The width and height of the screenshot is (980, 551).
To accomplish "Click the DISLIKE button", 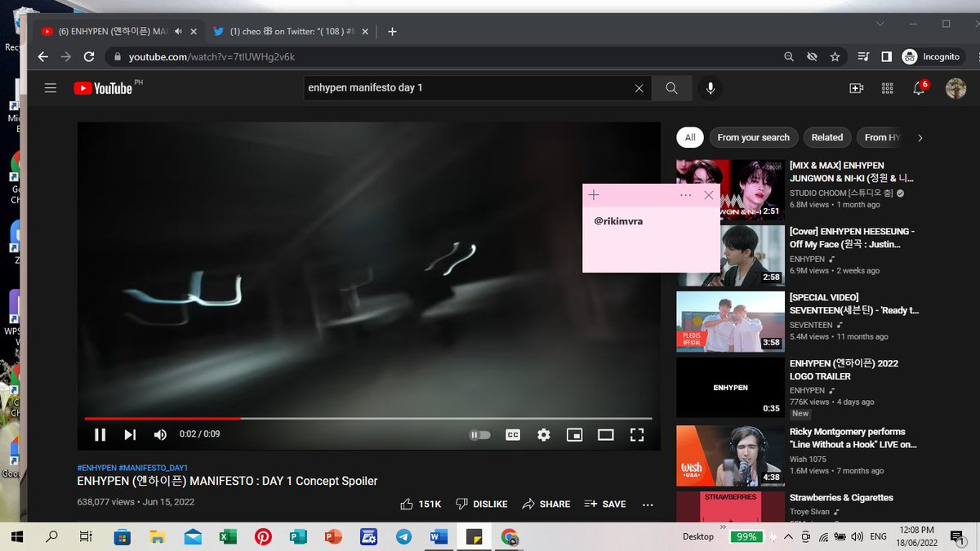I will click(x=482, y=504).
